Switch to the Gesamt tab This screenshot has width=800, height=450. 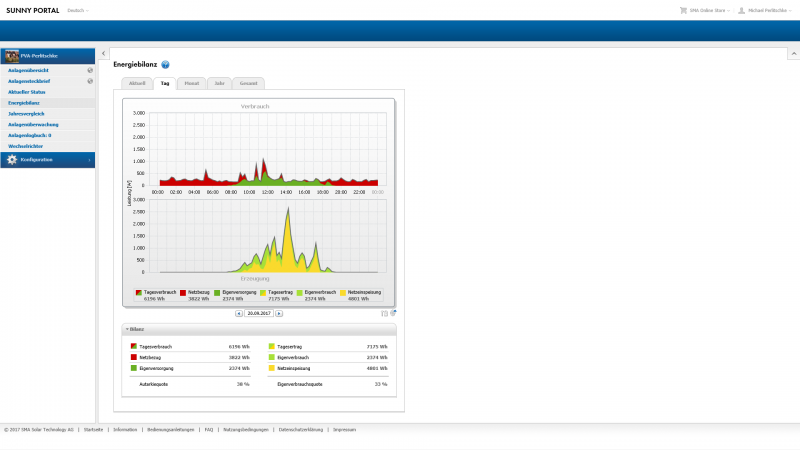248,83
